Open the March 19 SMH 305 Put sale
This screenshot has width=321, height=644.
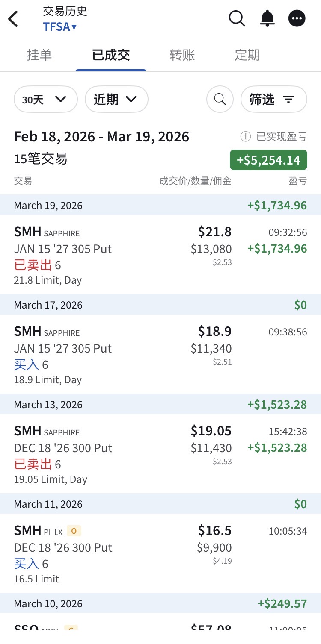pyautogui.click(x=160, y=255)
